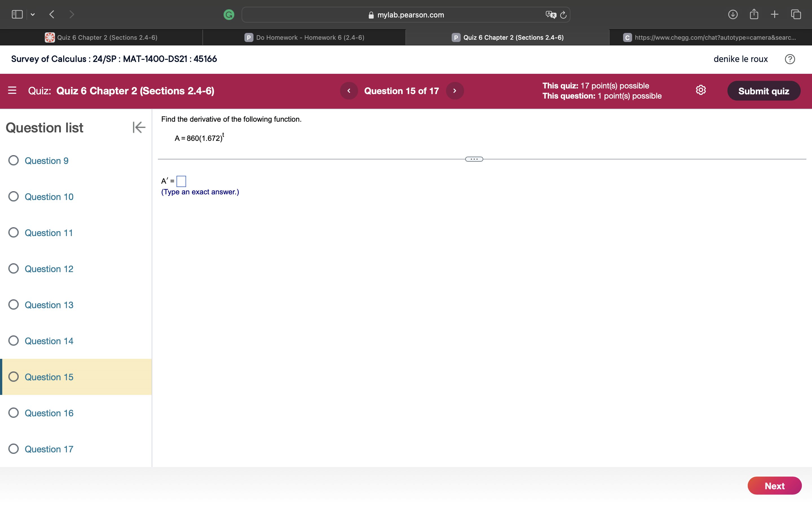The height and width of the screenshot is (507, 812).
Task: Switch to Do Homework - Homework 6 tab
Action: click(304, 37)
